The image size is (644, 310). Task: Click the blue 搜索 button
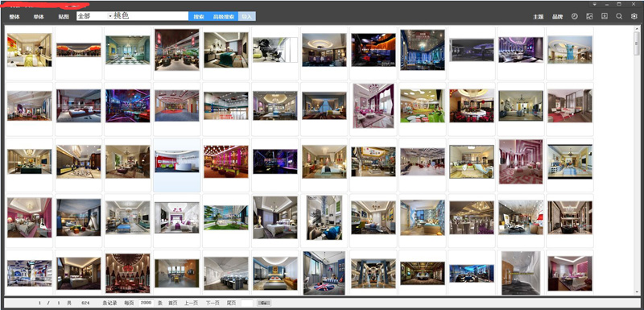point(199,16)
